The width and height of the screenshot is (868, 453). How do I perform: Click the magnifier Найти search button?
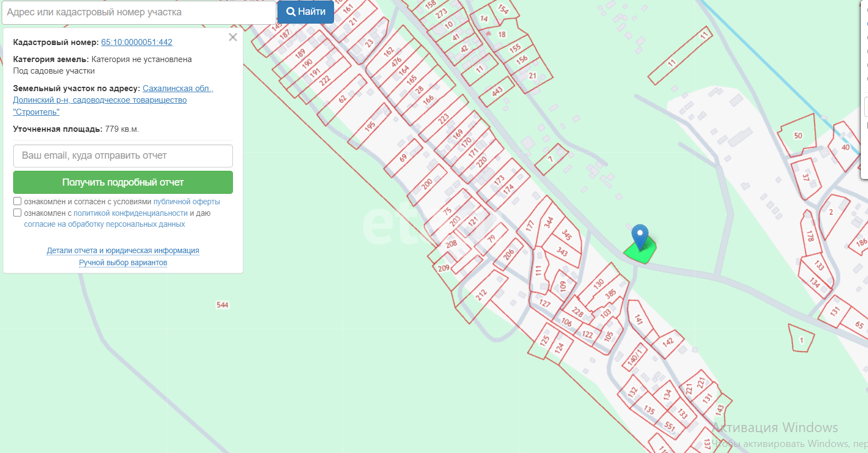(x=305, y=12)
